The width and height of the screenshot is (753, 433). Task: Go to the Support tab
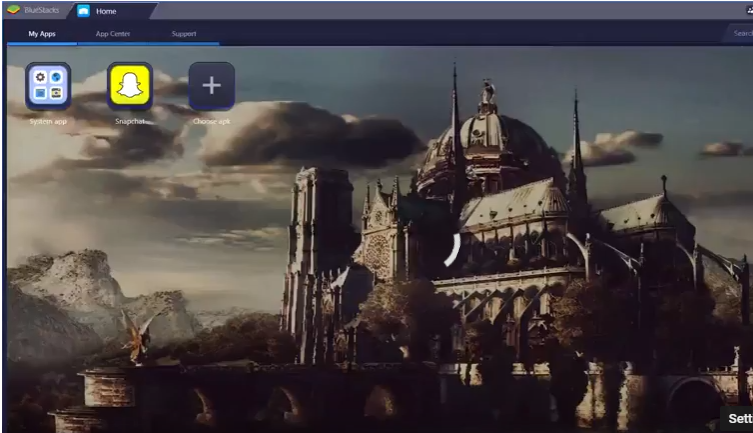point(184,34)
